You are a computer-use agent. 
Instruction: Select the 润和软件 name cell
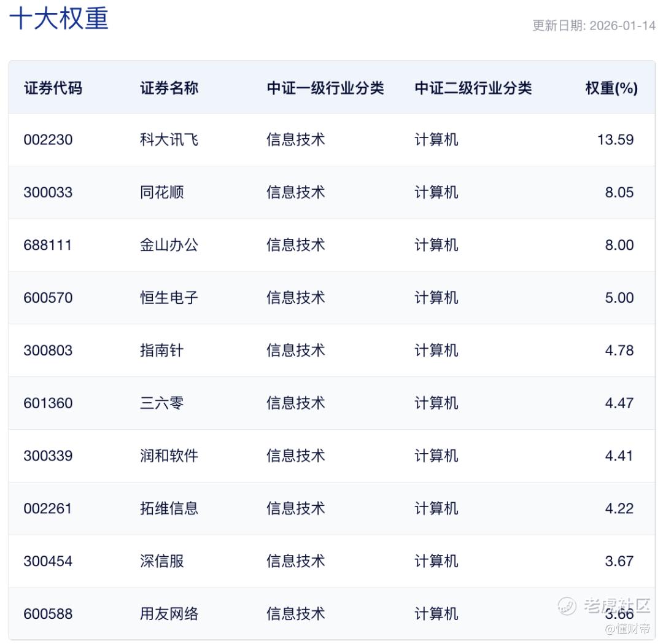169,456
